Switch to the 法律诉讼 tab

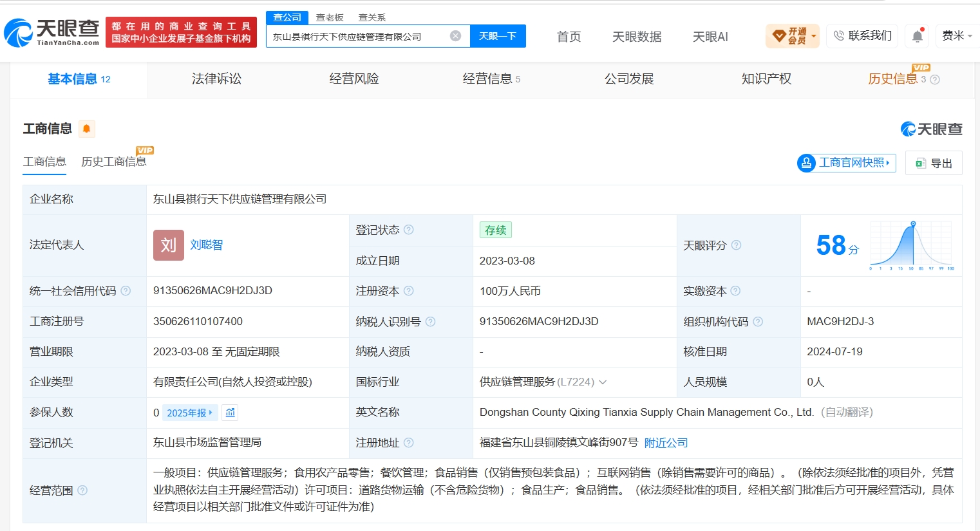pos(216,79)
